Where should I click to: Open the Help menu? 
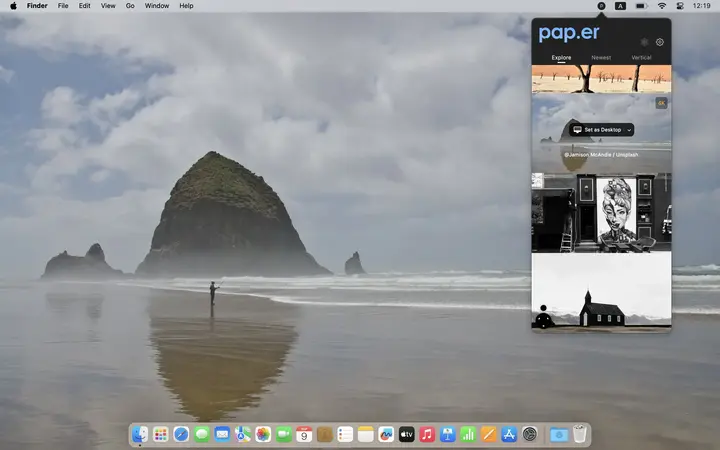pyautogui.click(x=186, y=6)
